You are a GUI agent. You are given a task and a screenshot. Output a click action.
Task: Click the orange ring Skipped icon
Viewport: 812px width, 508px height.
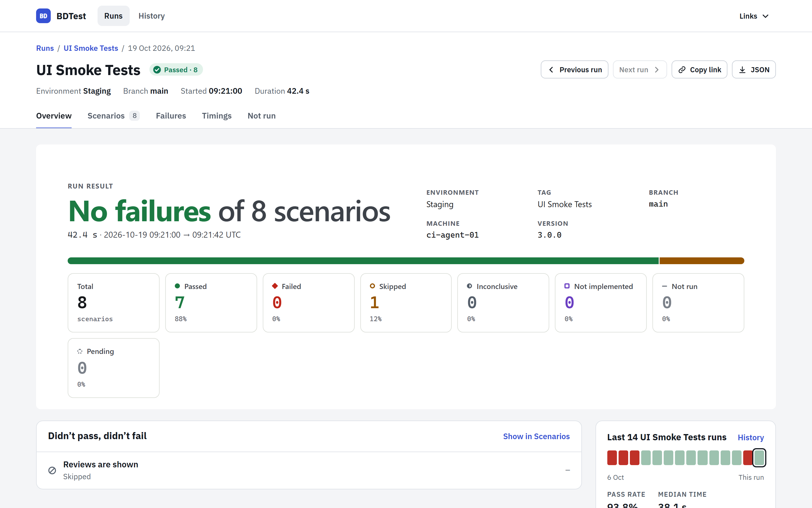coord(372,286)
